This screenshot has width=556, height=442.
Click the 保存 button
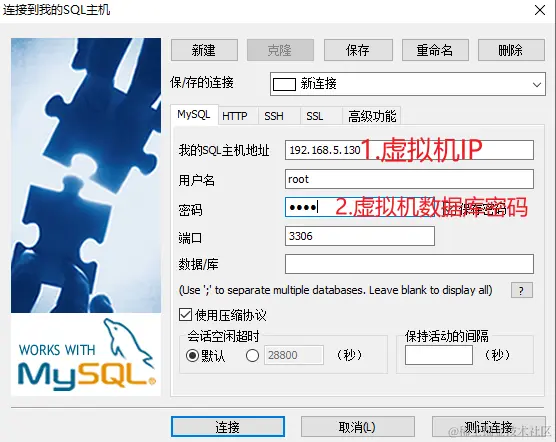pyautogui.click(x=358, y=50)
